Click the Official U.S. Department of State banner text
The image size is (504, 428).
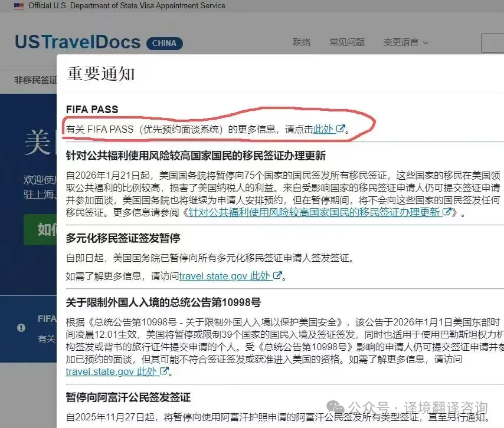click(127, 6)
